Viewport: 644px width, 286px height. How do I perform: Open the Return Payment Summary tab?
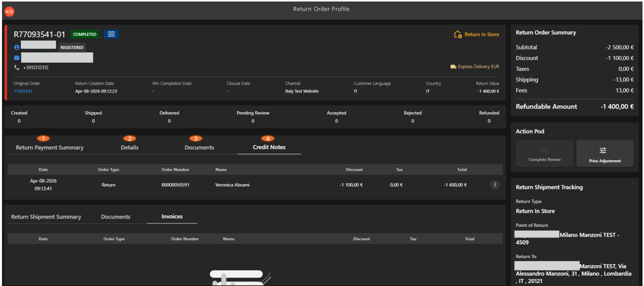tap(50, 147)
